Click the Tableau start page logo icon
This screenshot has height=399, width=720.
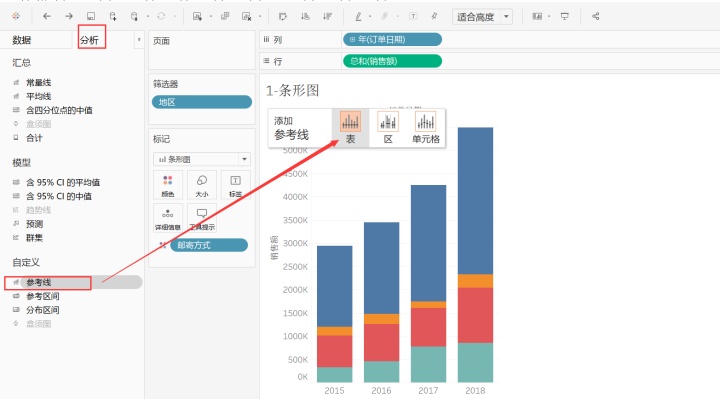coord(16,16)
